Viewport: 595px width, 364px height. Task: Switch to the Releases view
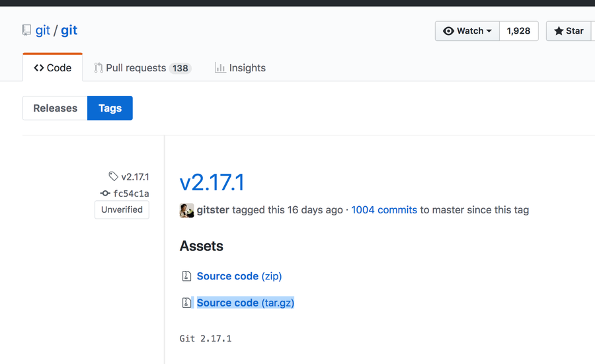(x=55, y=108)
